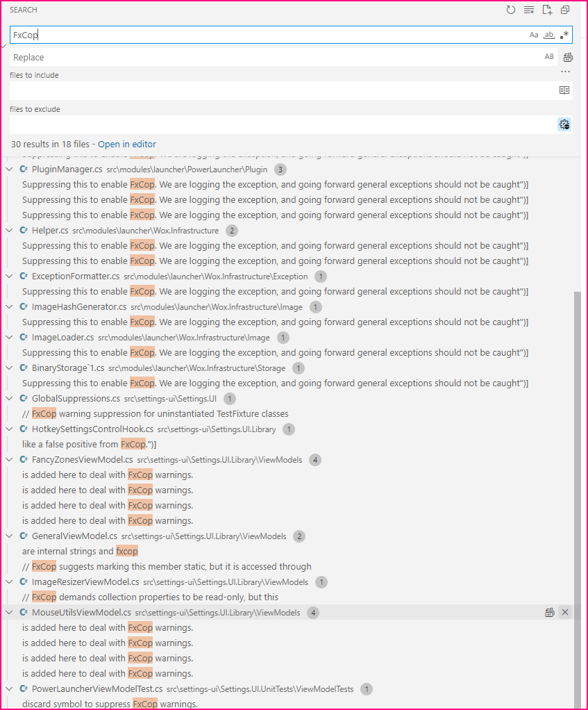Clear all search results
588x710 pixels.
point(529,10)
